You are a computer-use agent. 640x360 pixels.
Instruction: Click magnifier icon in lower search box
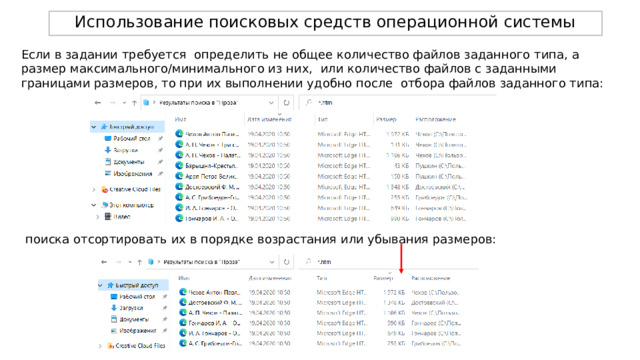point(309,261)
